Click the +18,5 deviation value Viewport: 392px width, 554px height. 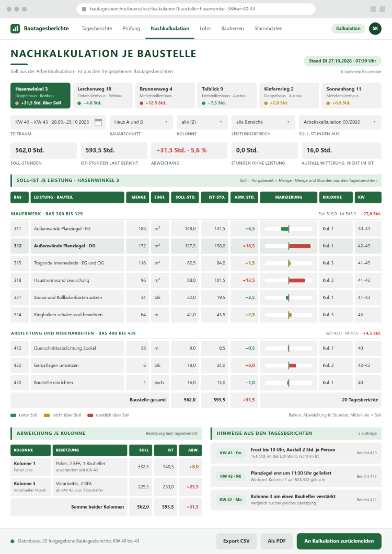pos(248,246)
